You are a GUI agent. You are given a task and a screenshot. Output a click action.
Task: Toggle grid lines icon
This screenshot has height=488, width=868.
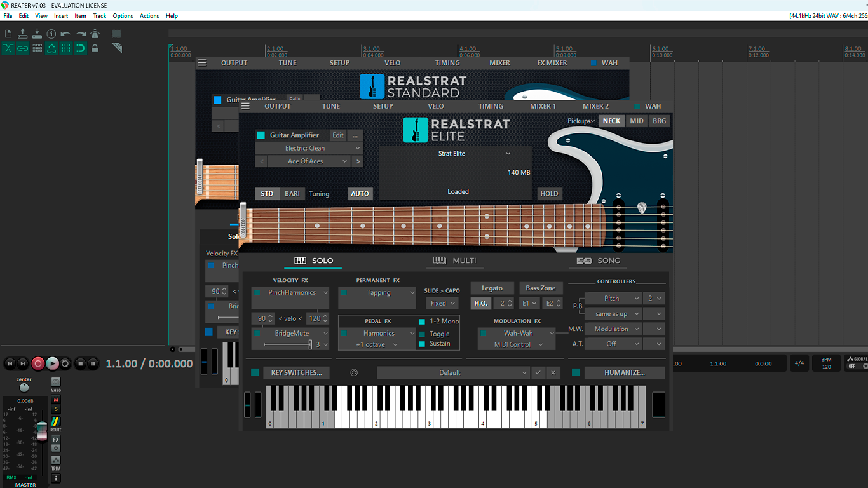66,48
